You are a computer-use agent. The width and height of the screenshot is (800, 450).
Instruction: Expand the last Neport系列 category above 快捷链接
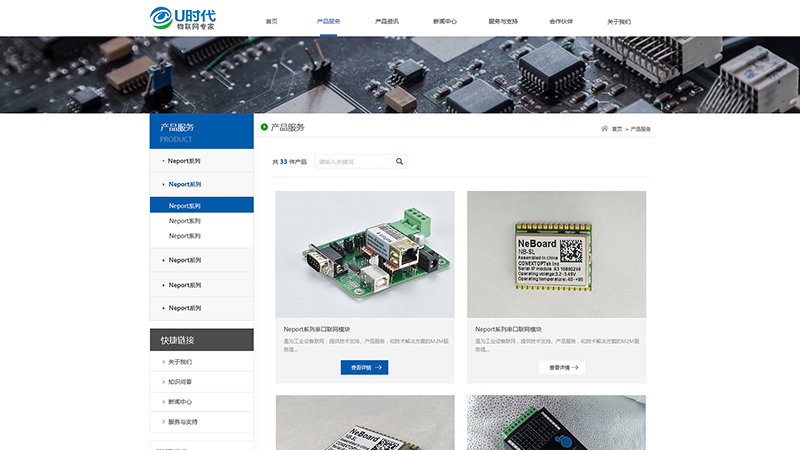click(202, 308)
